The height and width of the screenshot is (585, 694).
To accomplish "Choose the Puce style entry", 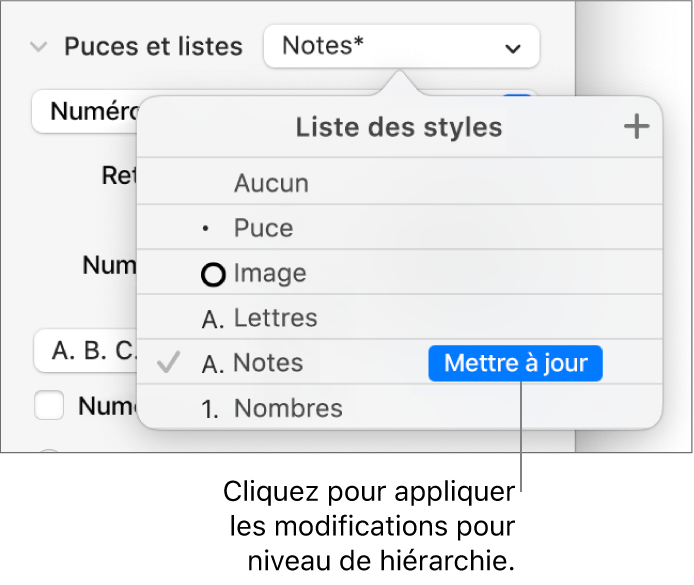I will (263, 229).
